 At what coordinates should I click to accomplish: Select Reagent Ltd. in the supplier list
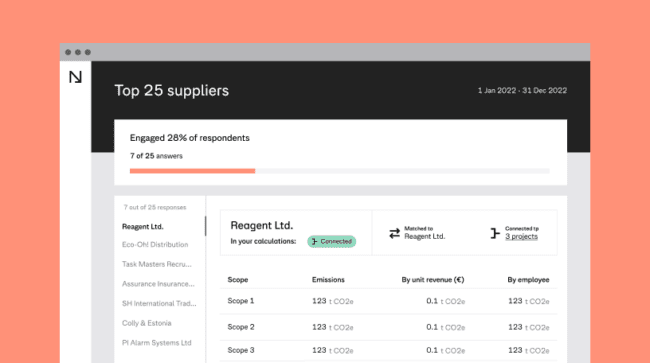[143, 227]
